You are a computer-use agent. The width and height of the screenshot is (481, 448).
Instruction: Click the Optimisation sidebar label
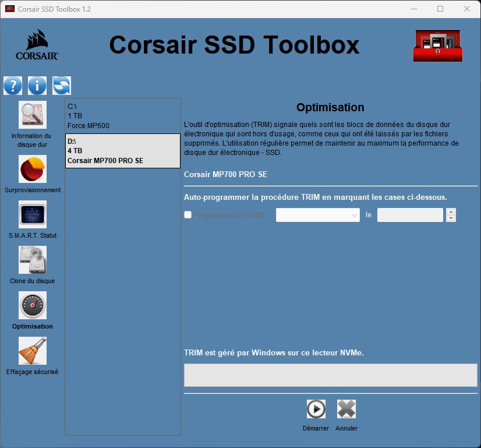[33, 326]
